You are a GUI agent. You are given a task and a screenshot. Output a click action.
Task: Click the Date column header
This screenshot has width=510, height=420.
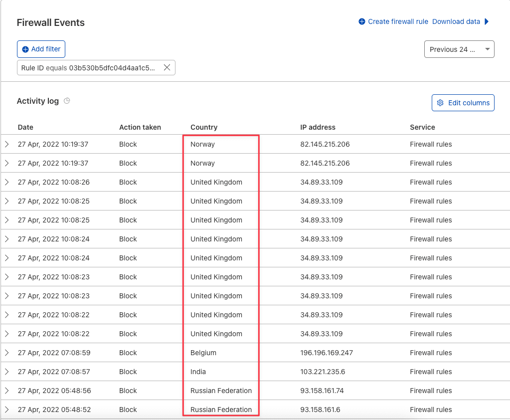pos(25,127)
